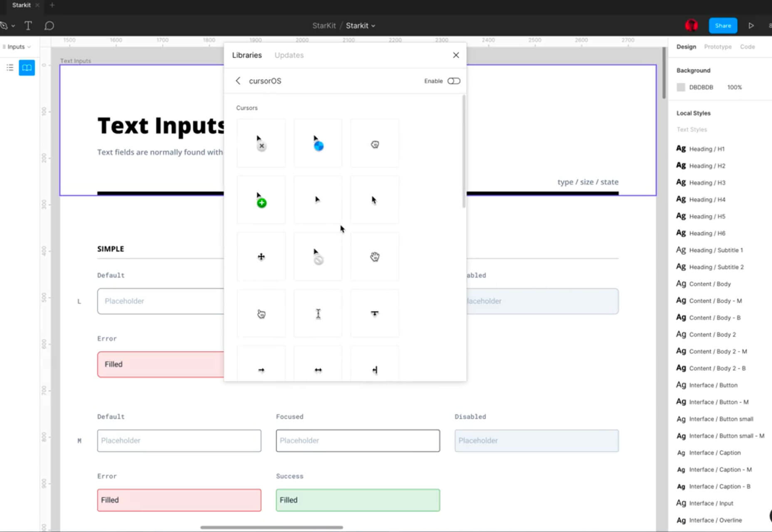Select the Heading / H1 text style

click(x=706, y=149)
